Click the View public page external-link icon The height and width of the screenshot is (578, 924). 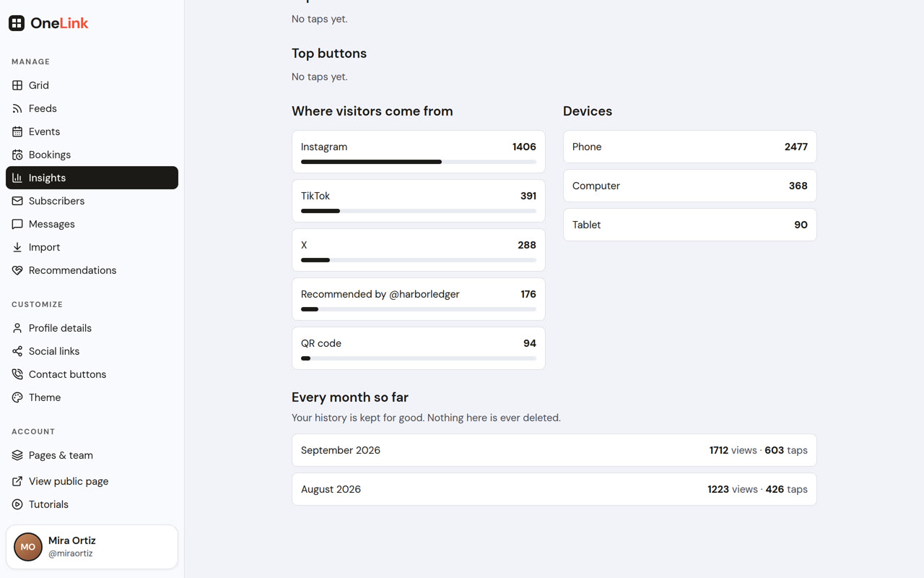pyautogui.click(x=17, y=481)
